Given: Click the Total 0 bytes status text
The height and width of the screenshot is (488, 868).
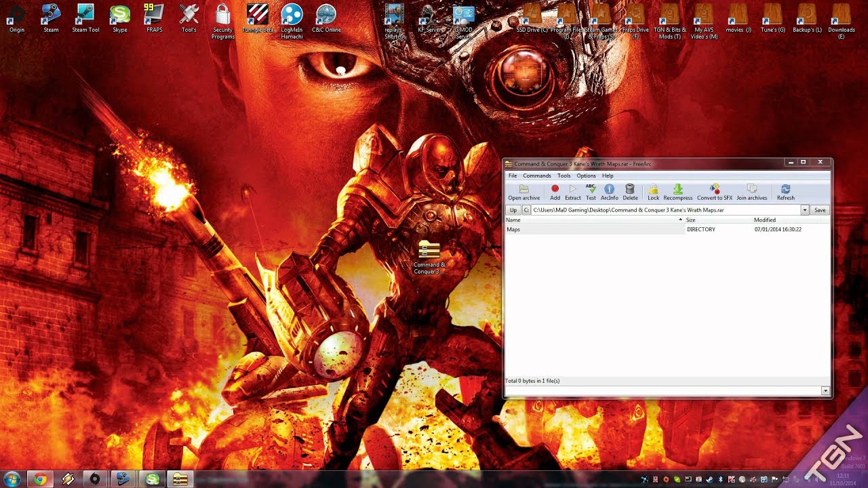Looking at the screenshot, I should (532, 381).
